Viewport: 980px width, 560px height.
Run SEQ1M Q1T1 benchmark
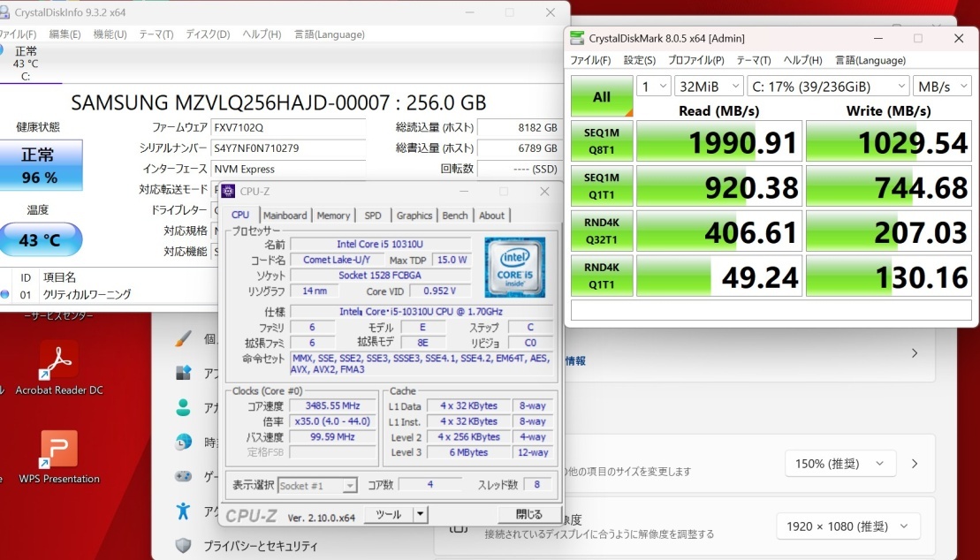click(602, 186)
